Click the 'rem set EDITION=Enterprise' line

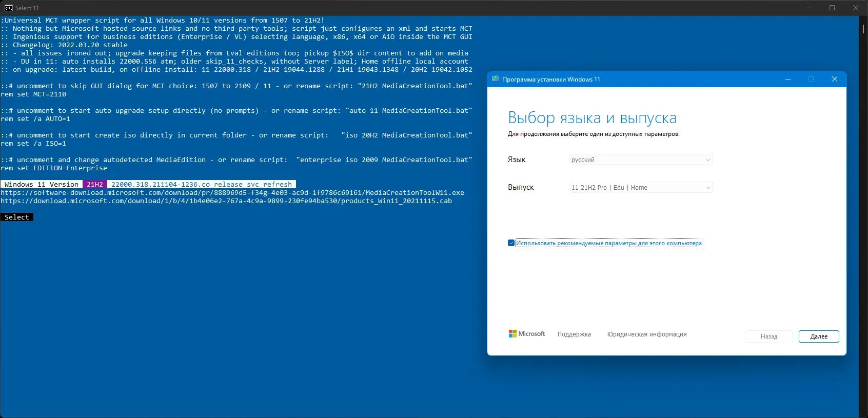click(x=54, y=168)
